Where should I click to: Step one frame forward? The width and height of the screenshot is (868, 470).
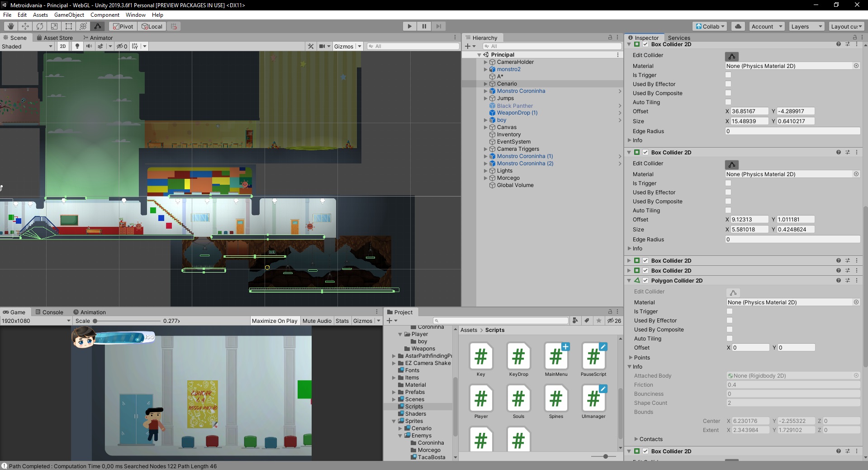[438, 26]
